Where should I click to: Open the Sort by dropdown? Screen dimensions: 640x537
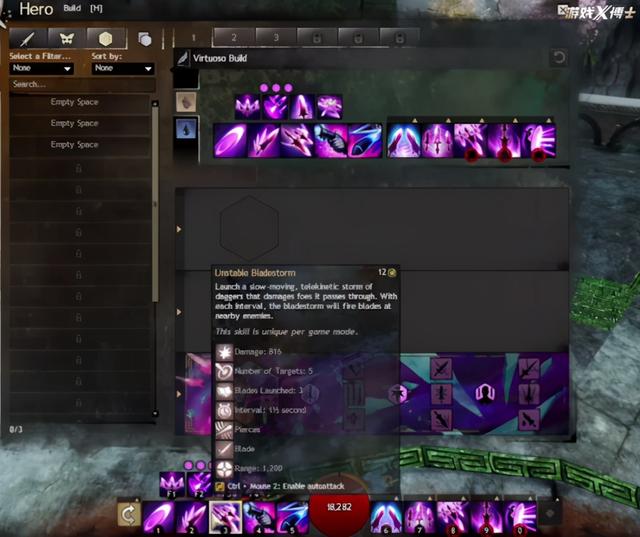pyautogui.click(x=123, y=68)
